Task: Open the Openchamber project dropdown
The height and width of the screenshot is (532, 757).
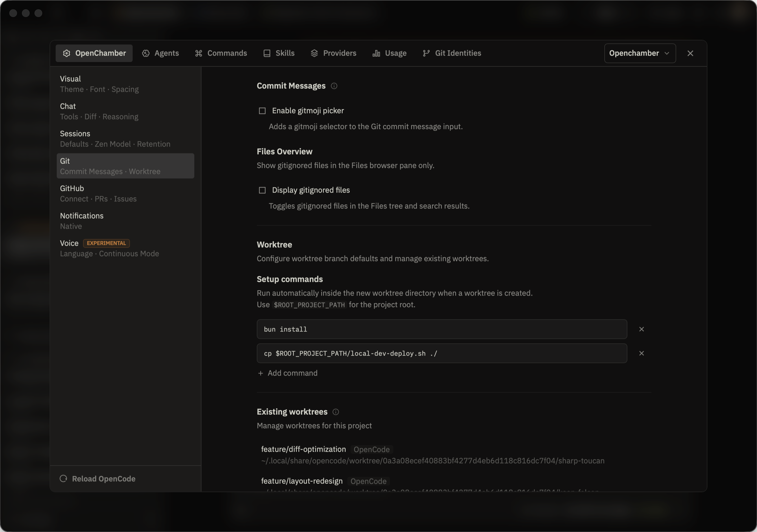Action: [x=640, y=53]
